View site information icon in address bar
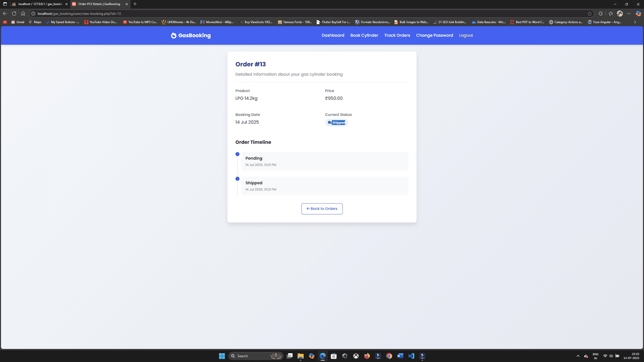Viewport: 644px width, 362px height. 33,14
